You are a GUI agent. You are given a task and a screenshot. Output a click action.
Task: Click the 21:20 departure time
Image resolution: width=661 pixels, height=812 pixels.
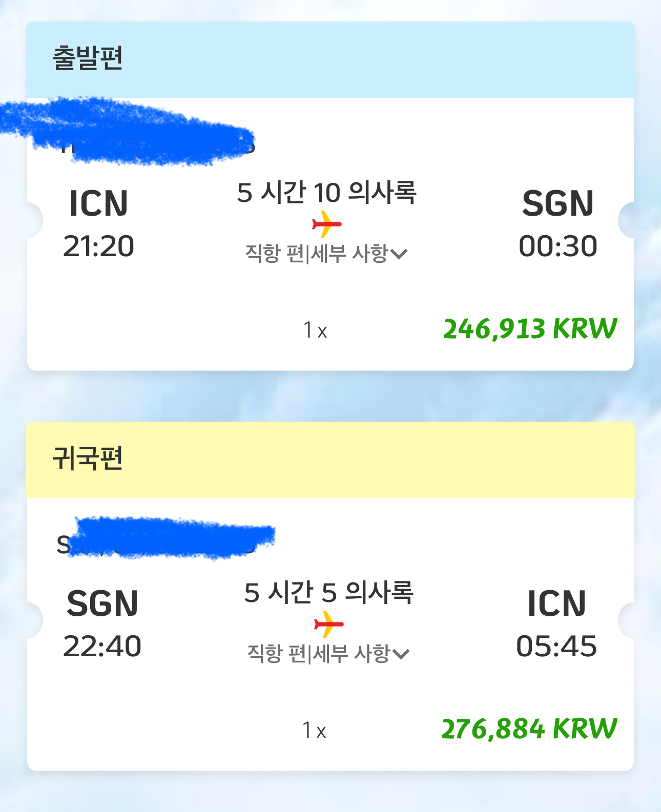pos(98,246)
